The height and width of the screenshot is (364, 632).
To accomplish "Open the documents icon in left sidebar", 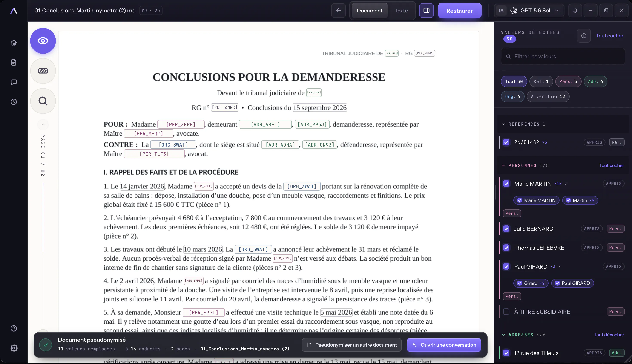I will pos(14,62).
